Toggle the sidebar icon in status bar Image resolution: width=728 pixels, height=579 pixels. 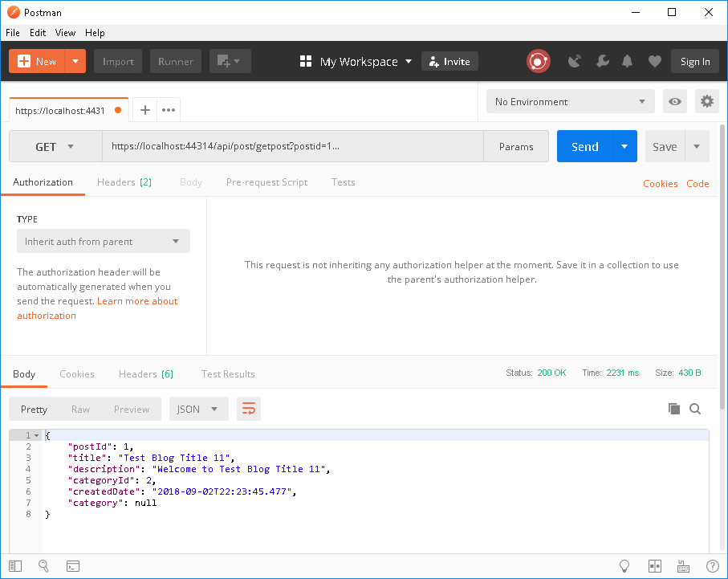pyautogui.click(x=15, y=566)
